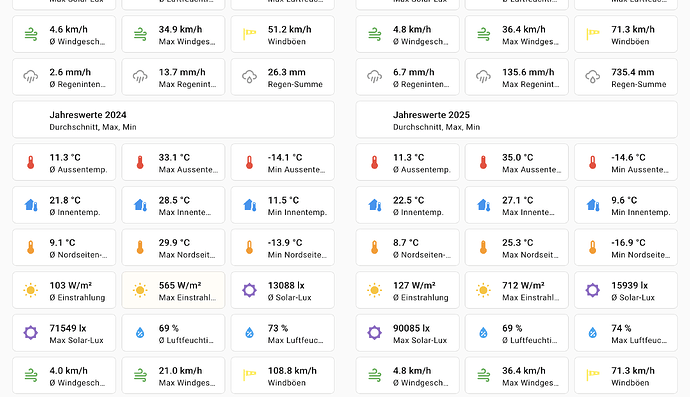Open the Jahreswerte 2025 header card
Screen dimensions: 690x397
[517, 120]
